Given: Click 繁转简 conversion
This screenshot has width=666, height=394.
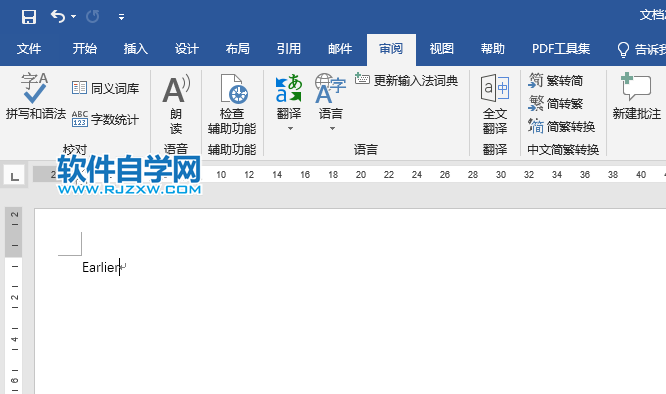Looking at the screenshot, I should point(556,80).
